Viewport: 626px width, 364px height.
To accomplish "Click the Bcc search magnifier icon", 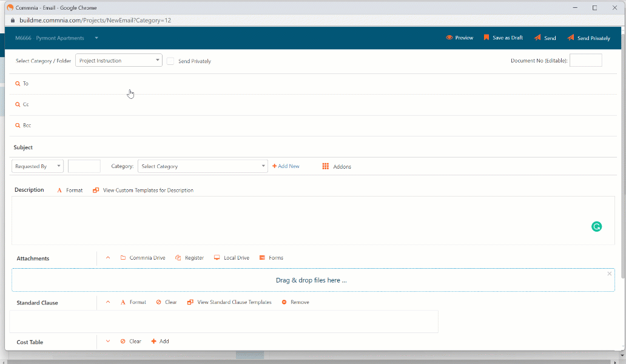I will [18, 126].
